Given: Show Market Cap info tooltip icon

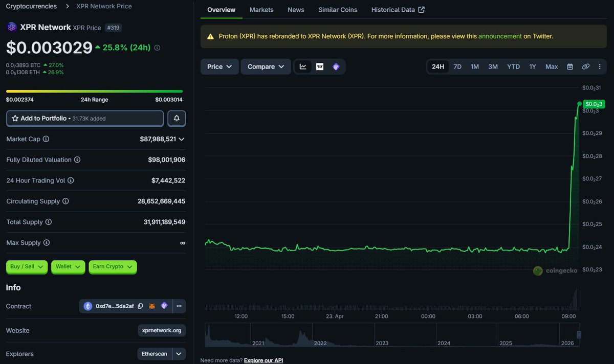Looking at the screenshot, I should pos(46,139).
